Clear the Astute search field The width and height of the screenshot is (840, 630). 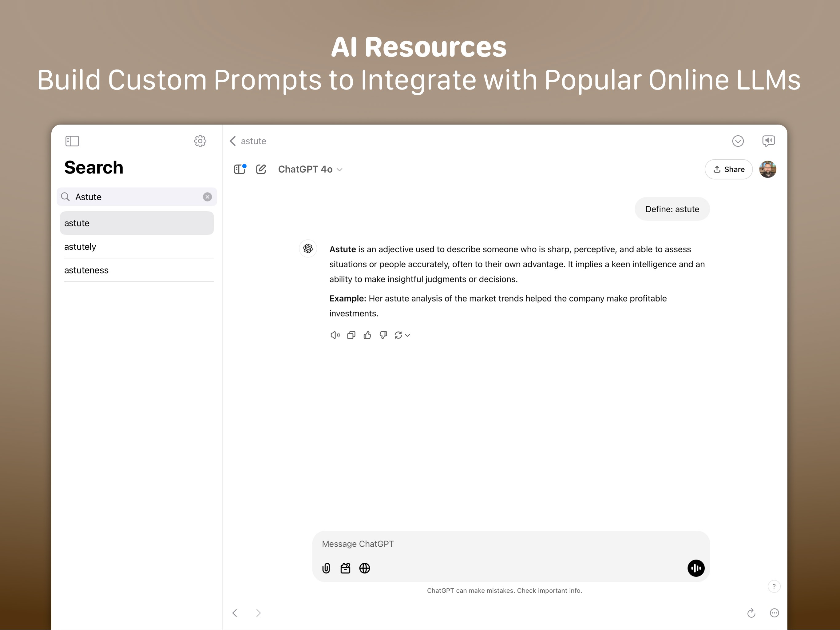[207, 197]
